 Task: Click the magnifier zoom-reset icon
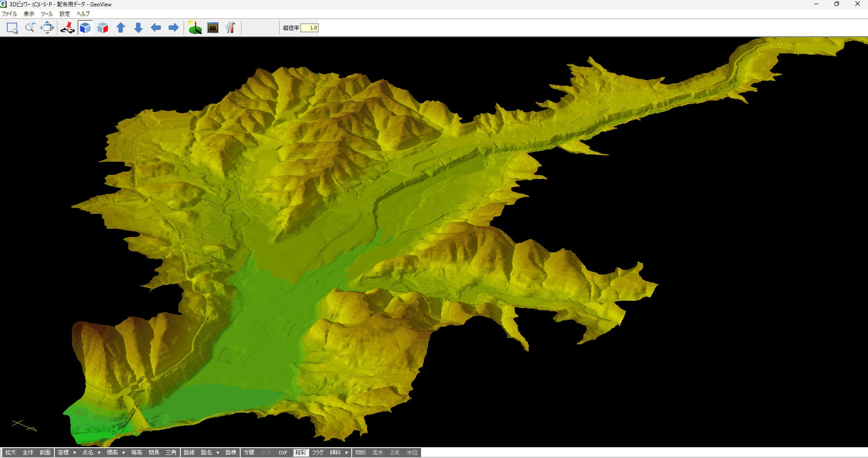click(x=30, y=28)
